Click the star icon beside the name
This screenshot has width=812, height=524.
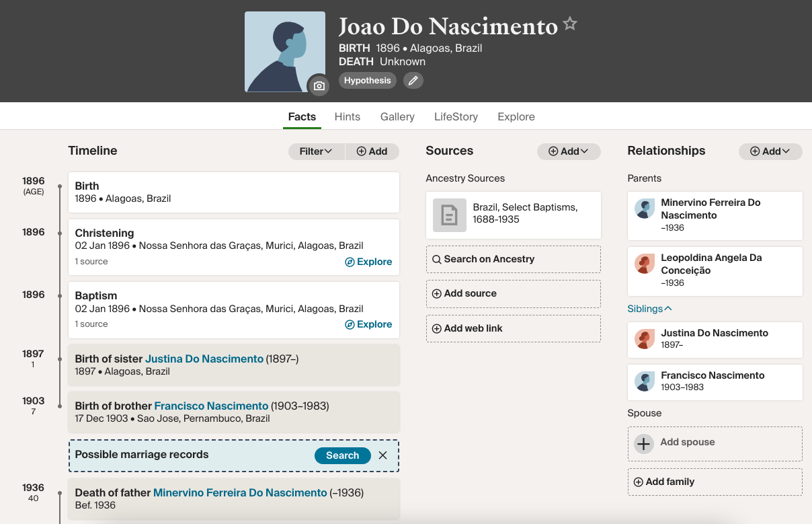(570, 25)
